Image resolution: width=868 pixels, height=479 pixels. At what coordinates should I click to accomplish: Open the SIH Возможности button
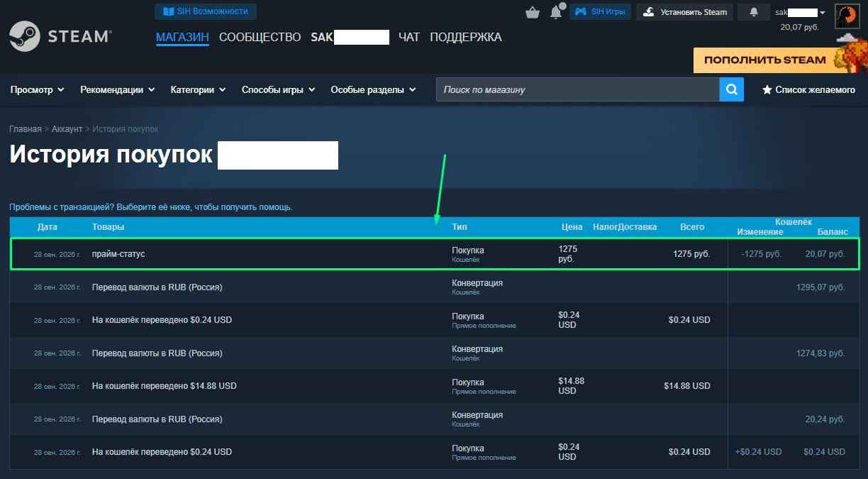206,11
